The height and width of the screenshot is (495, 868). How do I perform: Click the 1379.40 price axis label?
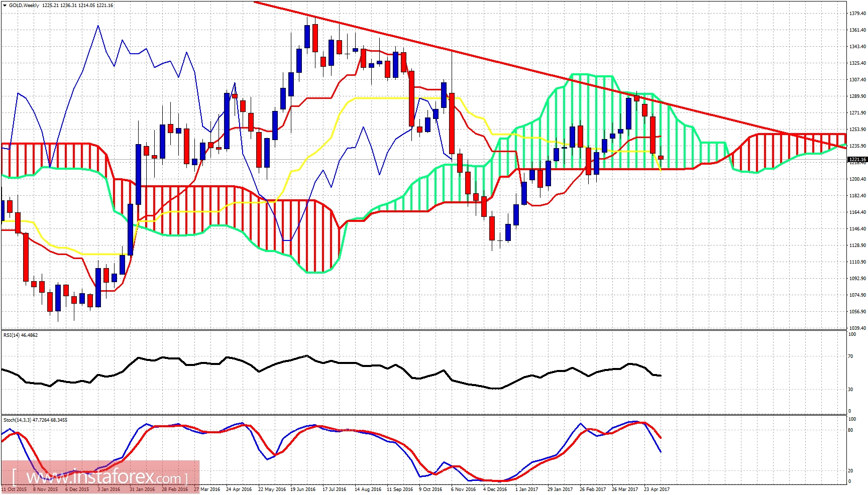tap(857, 14)
